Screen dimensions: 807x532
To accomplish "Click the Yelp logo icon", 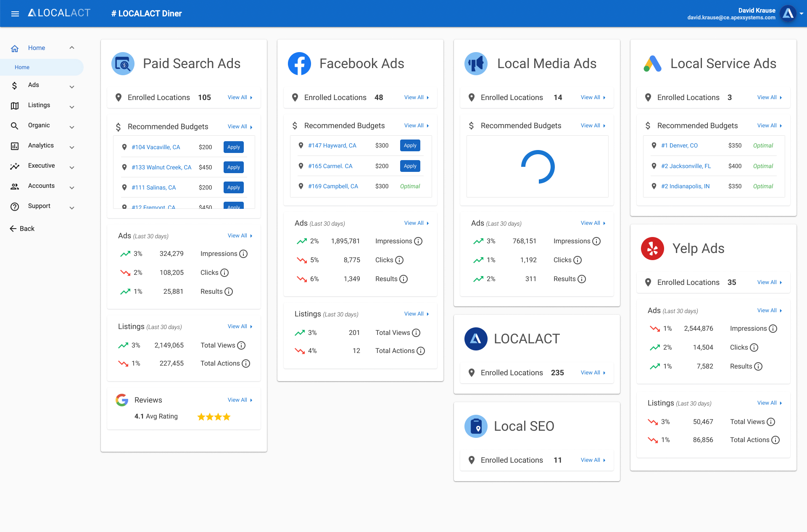I will 652,248.
